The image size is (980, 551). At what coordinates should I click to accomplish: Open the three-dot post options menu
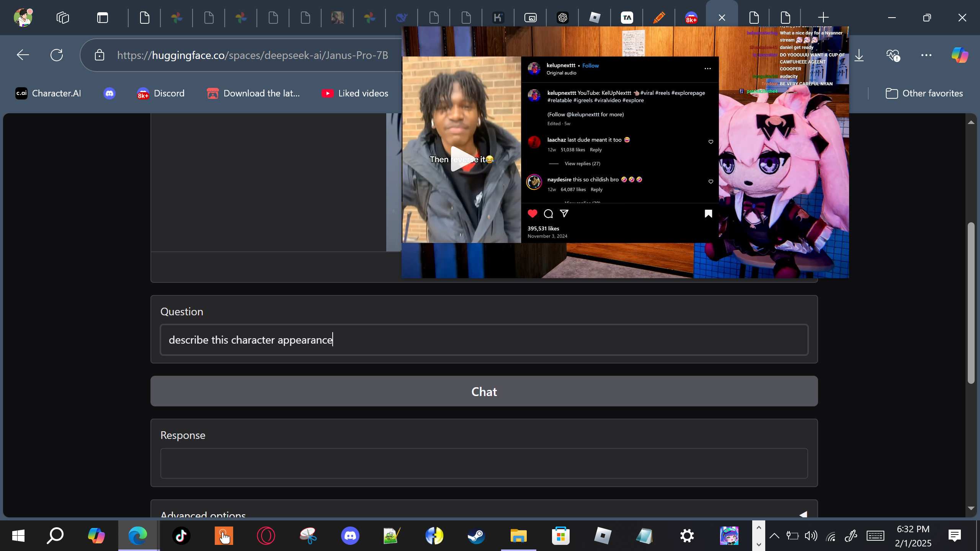point(707,69)
